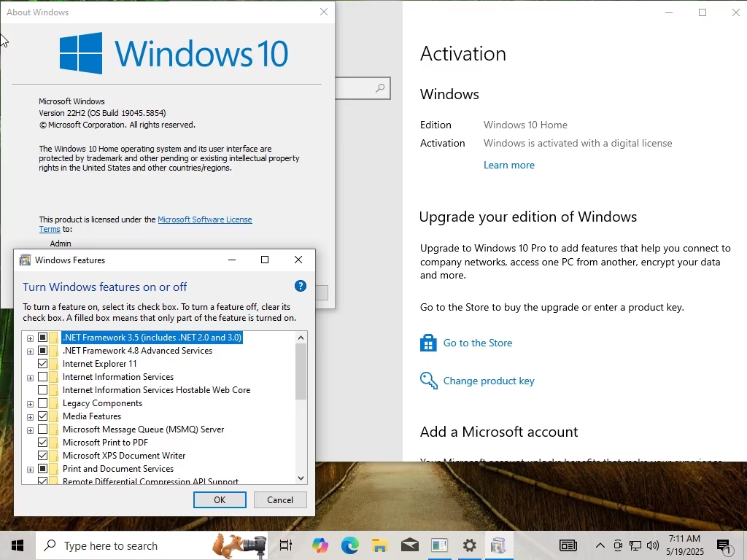Open File Explorer from the taskbar

[x=379, y=545]
